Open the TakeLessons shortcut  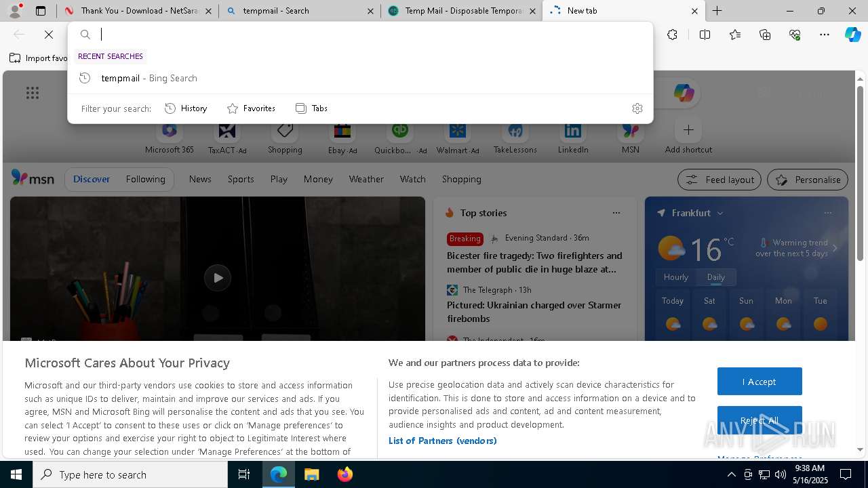coord(515,138)
